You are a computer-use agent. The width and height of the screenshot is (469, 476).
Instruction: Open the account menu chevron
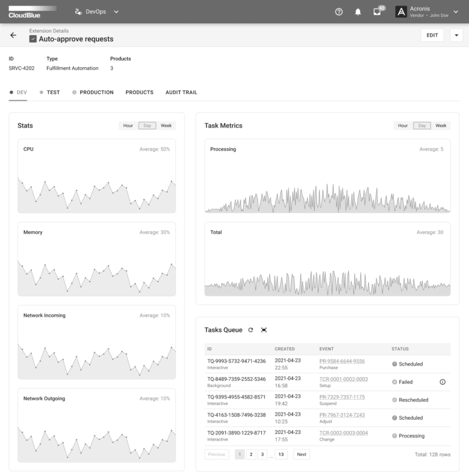click(456, 12)
